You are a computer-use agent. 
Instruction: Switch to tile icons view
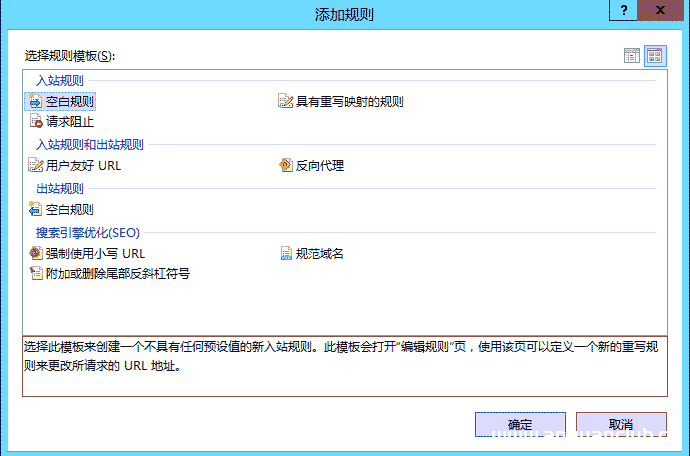tap(655, 56)
